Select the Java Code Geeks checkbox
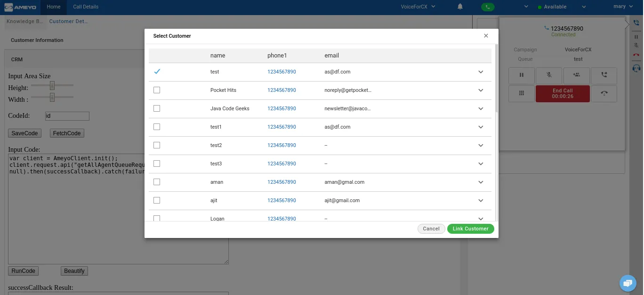Image resolution: width=644 pixels, height=295 pixels. coord(157,108)
